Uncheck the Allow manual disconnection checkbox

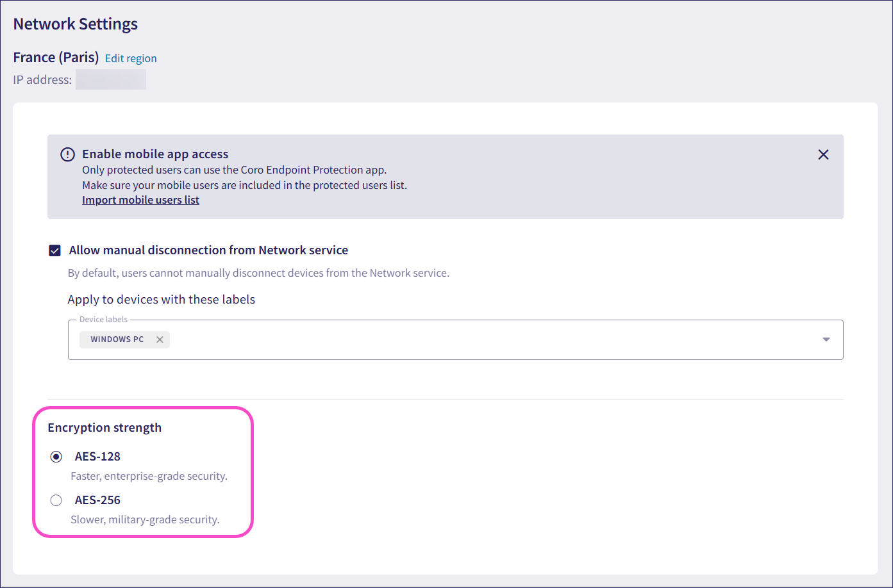point(55,250)
